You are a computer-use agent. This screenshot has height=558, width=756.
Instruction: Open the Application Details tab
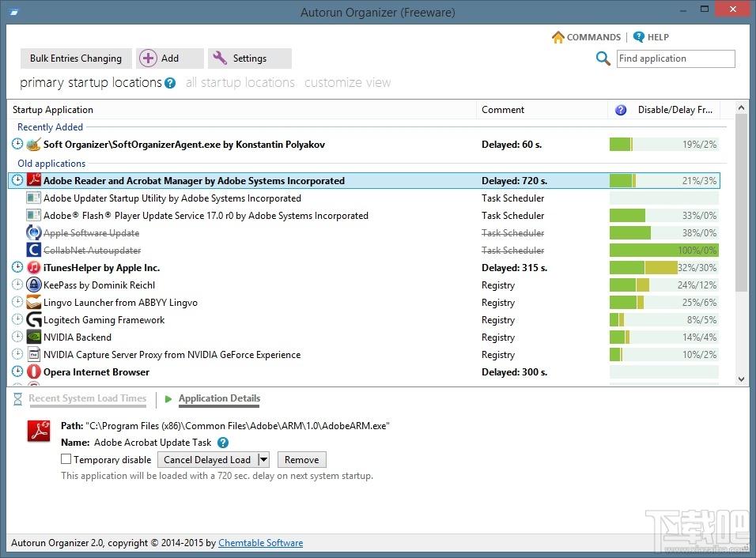tap(219, 398)
